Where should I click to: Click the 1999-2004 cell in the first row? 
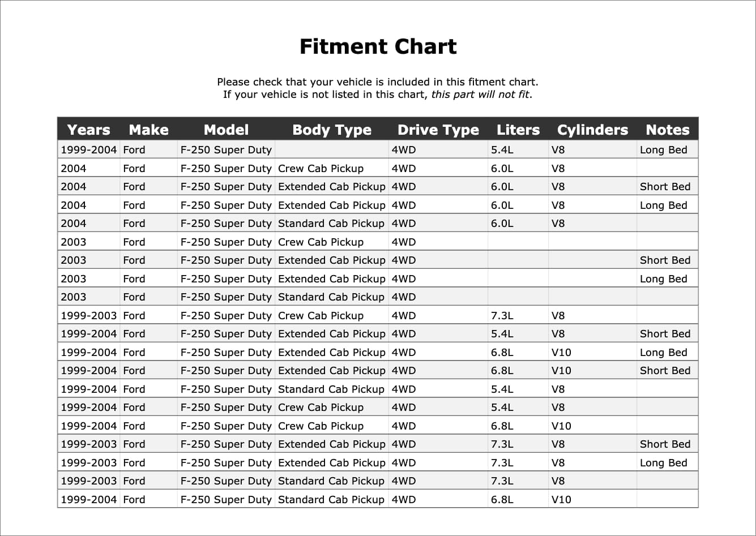(x=88, y=150)
